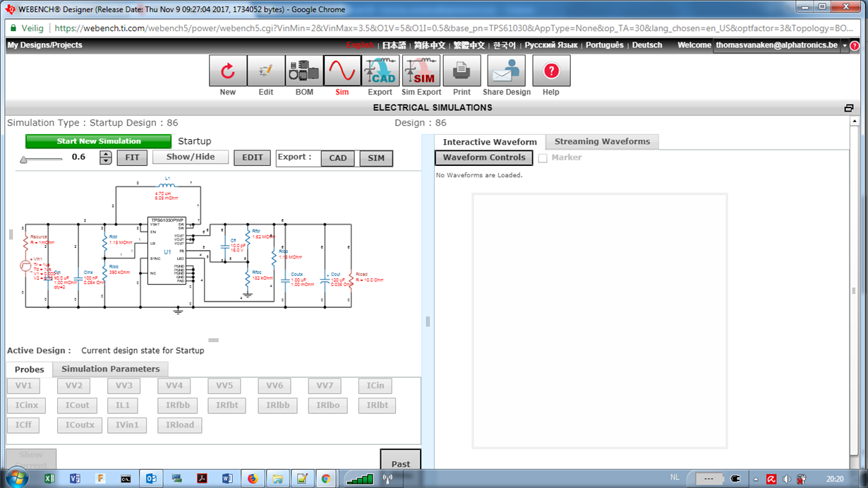This screenshot has height=488, width=868.
Task: Toggle the Marker checkbox
Action: point(543,158)
